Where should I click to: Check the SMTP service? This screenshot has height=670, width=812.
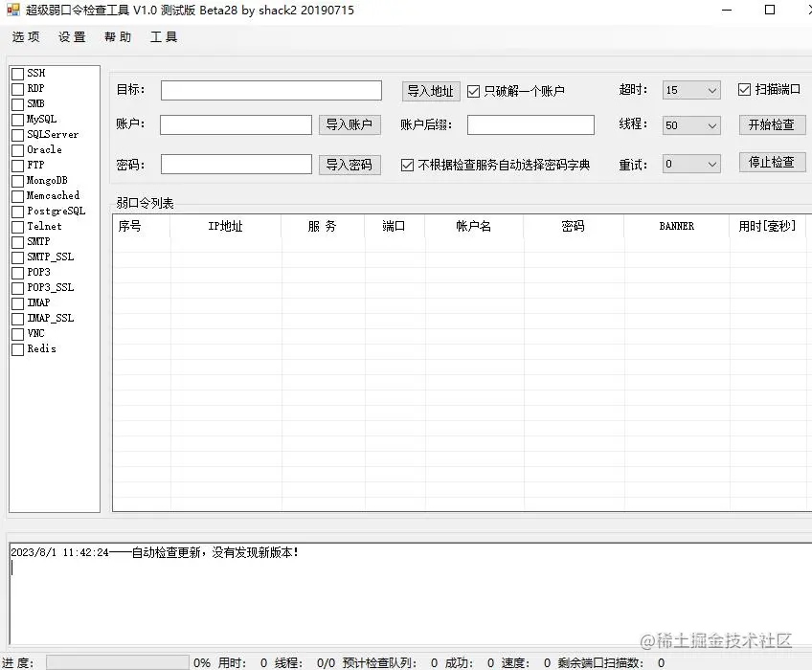pos(17,242)
